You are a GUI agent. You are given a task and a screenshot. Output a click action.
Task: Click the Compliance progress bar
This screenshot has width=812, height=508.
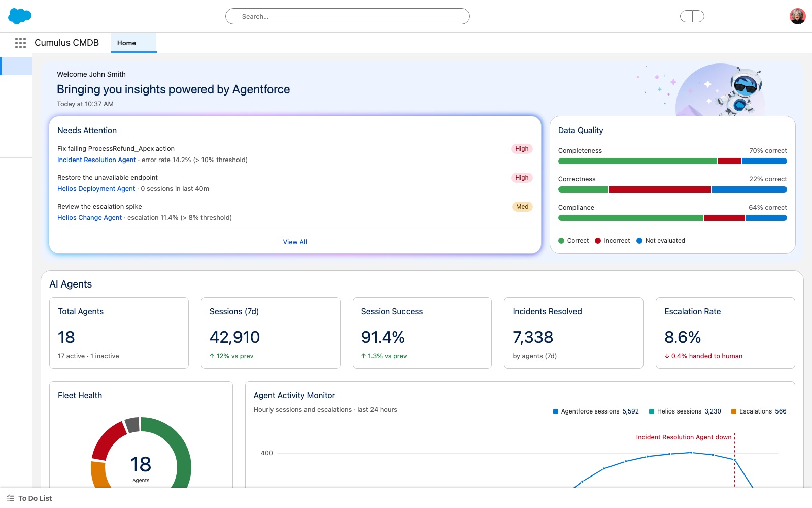[x=672, y=218]
